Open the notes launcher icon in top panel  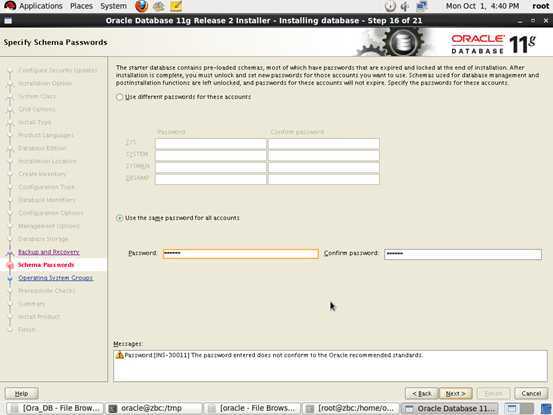176,6
